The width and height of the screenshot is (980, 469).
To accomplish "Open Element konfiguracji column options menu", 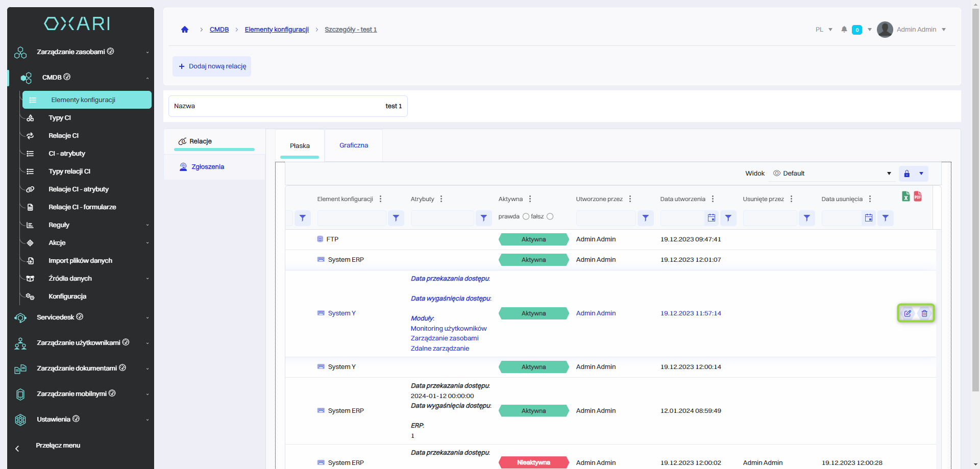I will coord(381,199).
